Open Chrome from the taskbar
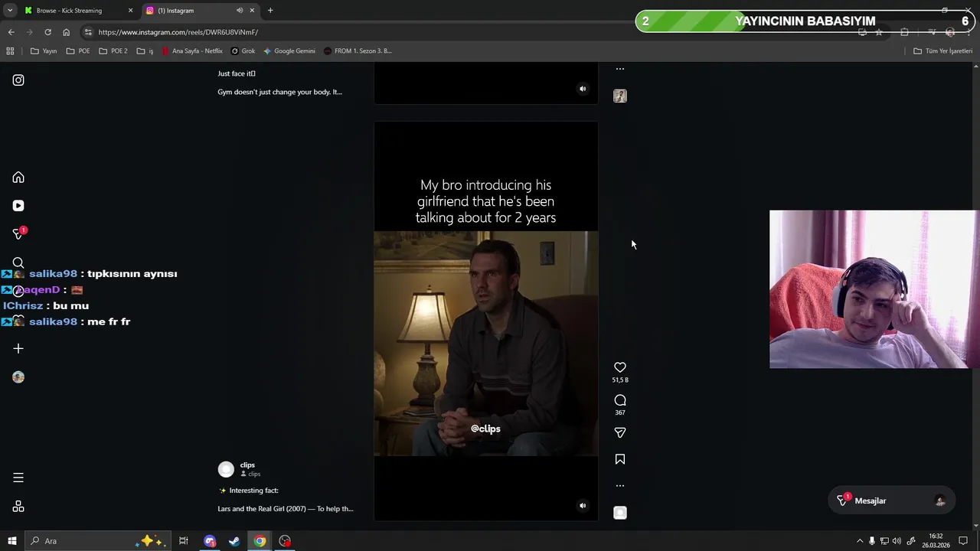The image size is (980, 551). pyautogui.click(x=260, y=541)
